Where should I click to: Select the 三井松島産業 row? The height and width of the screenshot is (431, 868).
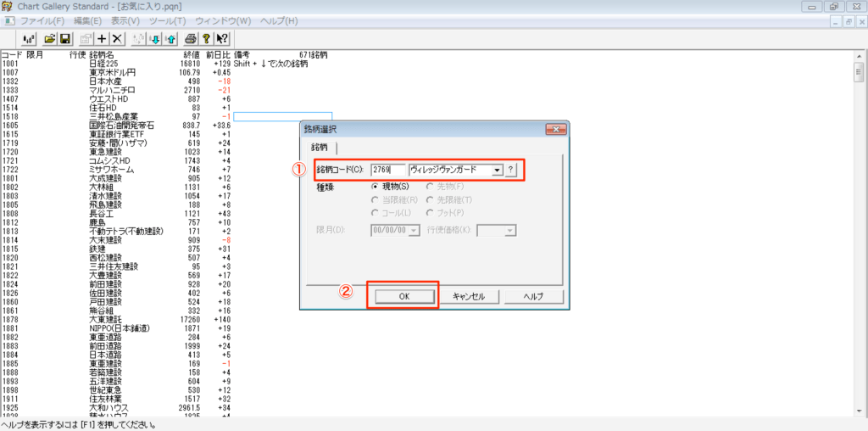(116, 117)
